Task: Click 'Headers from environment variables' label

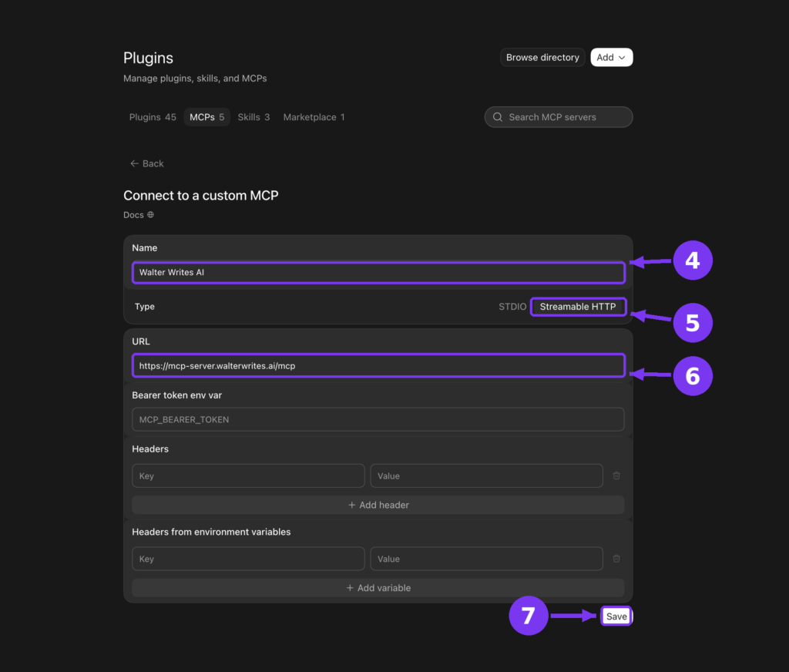Action: click(x=211, y=532)
